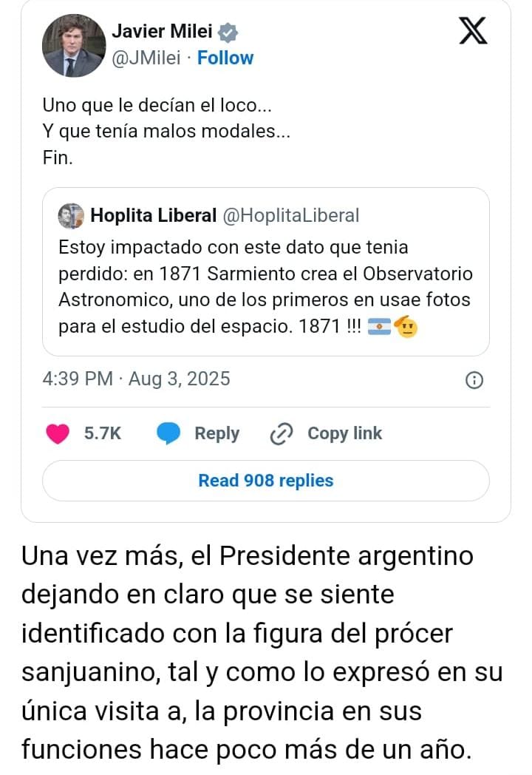Click the blue verified badge next to Javier Milei
532x775 pixels.
(229, 32)
